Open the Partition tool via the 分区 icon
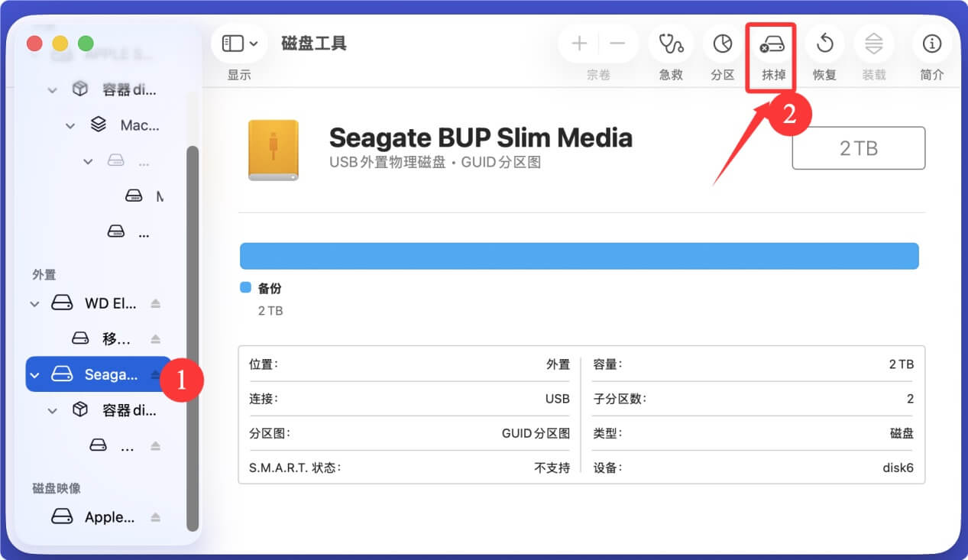Screen dimensions: 968x560 pos(721,44)
